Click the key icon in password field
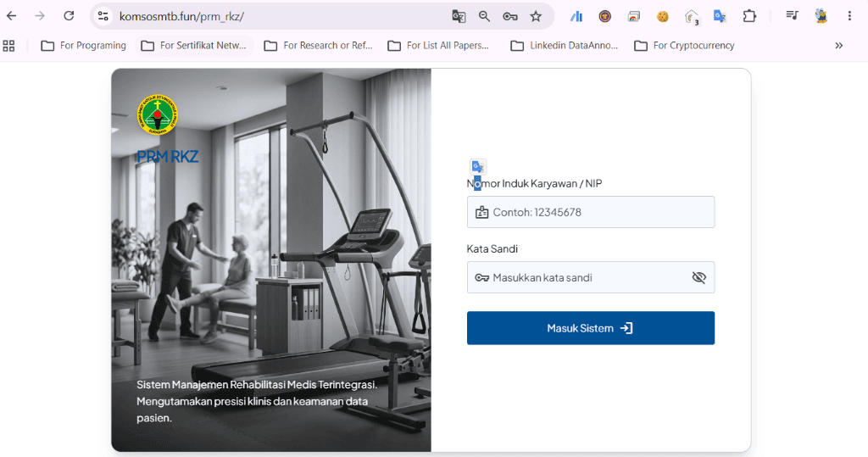868x457 pixels. pos(481,277)
